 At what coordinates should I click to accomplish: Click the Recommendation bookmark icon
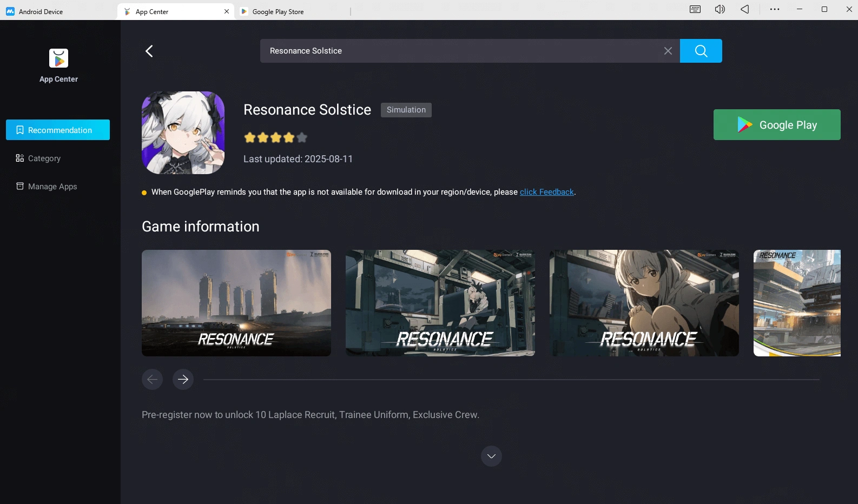tap(20, 130)
